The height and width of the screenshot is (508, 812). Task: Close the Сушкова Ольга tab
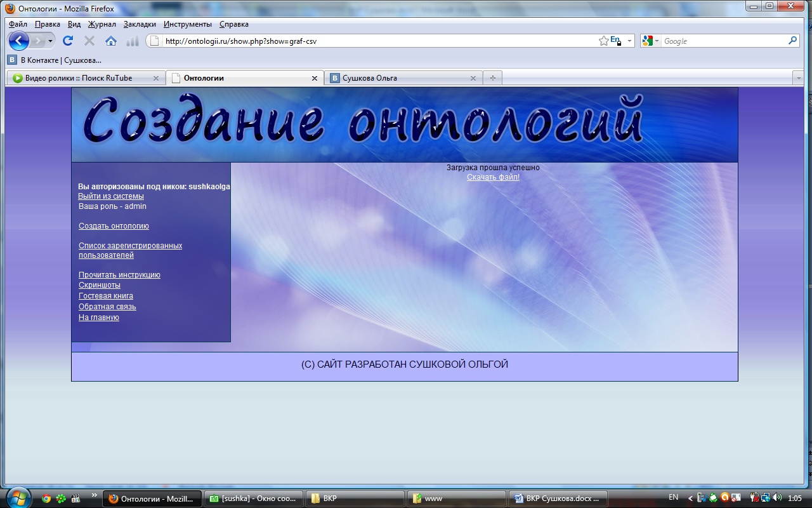473,78
